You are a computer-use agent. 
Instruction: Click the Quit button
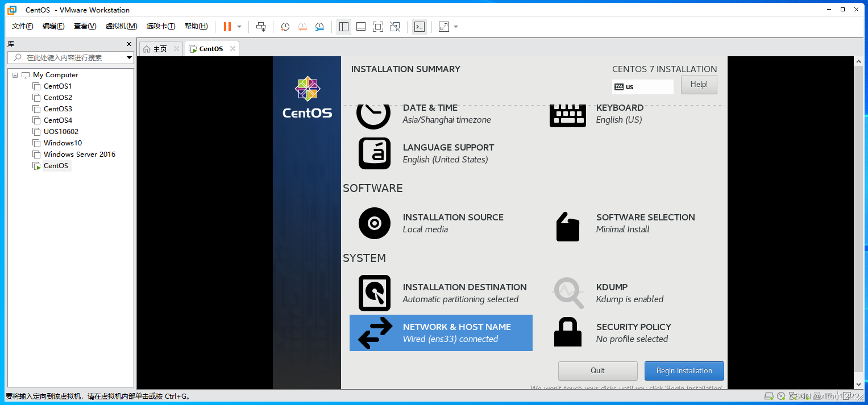click(598, 371)
